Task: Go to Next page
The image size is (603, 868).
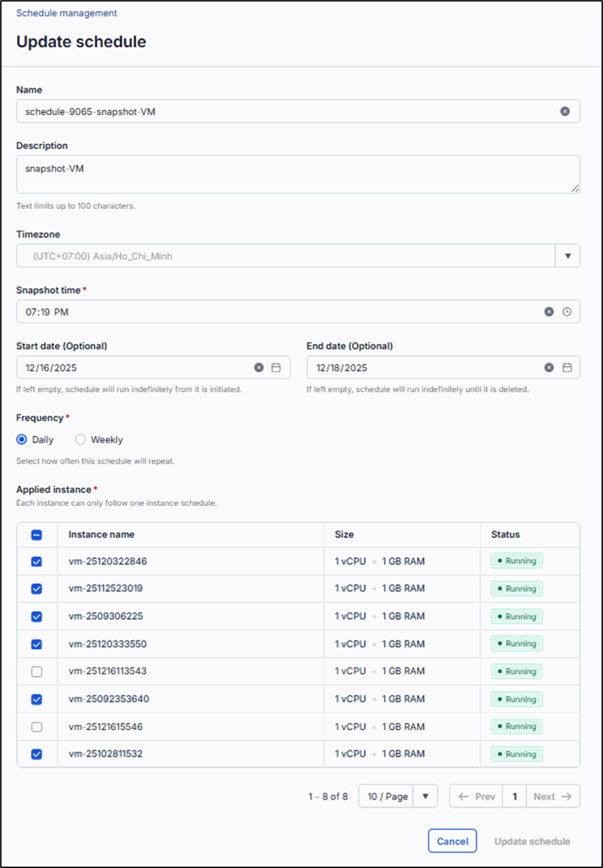Action: (553, 796)
